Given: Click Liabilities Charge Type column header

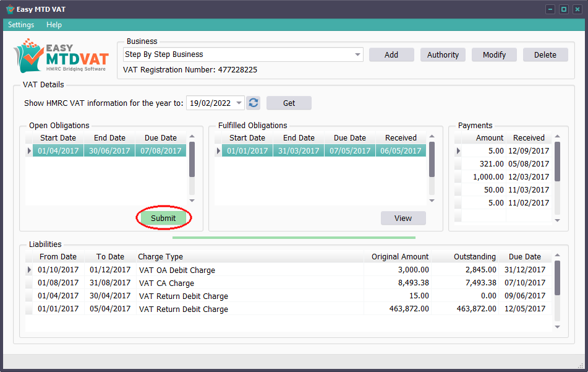Looking at the screenshot, I should pos(250,257).
